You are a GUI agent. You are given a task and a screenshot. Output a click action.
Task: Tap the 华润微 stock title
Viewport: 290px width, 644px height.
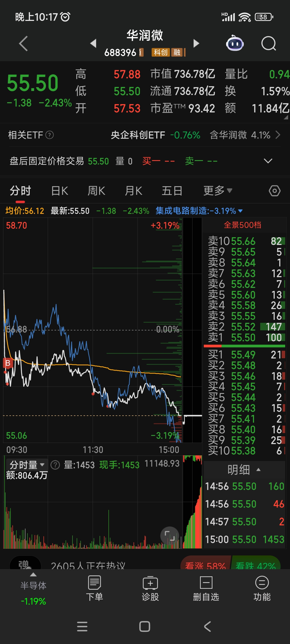coord(145,35)
